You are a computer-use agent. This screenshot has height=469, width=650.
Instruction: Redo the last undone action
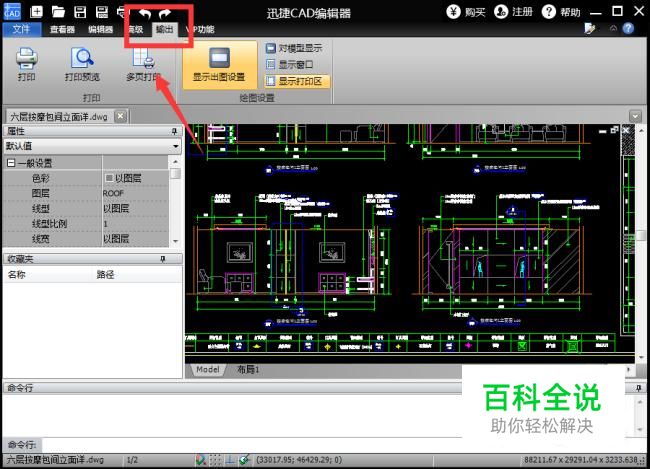[x=165, y=14]
